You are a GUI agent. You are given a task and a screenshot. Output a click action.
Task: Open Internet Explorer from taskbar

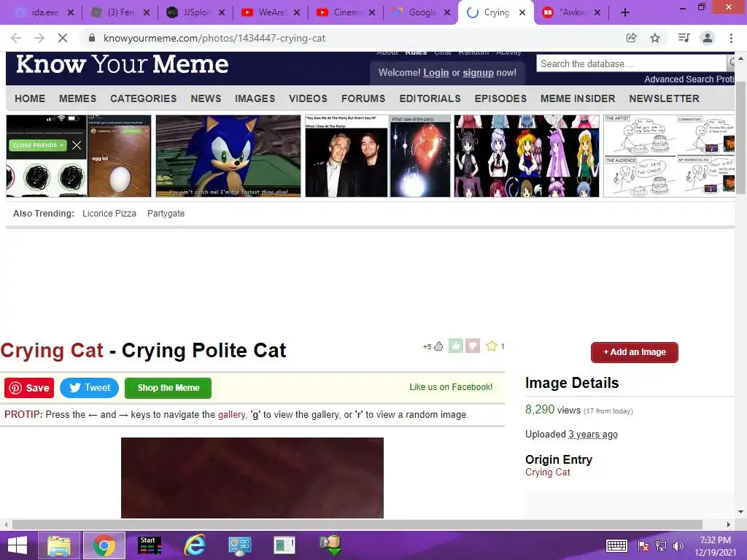pyautogui.click(x=194, y=545)
